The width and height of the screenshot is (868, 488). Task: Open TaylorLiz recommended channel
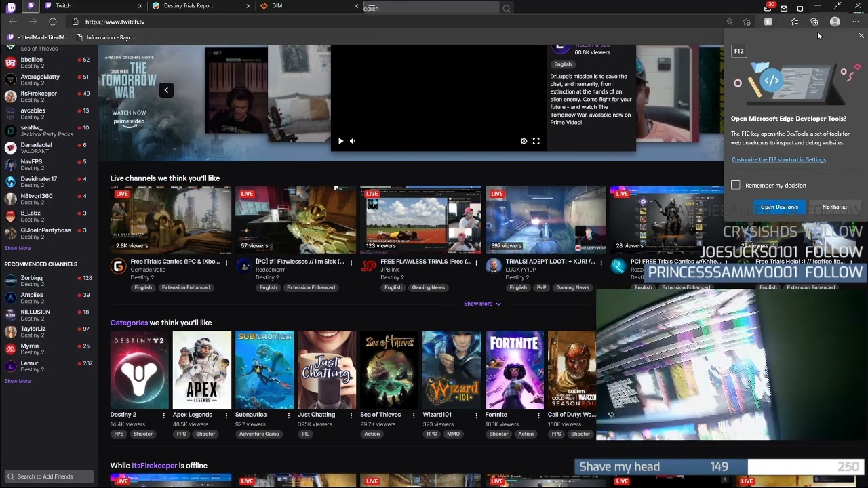[49, 331]
